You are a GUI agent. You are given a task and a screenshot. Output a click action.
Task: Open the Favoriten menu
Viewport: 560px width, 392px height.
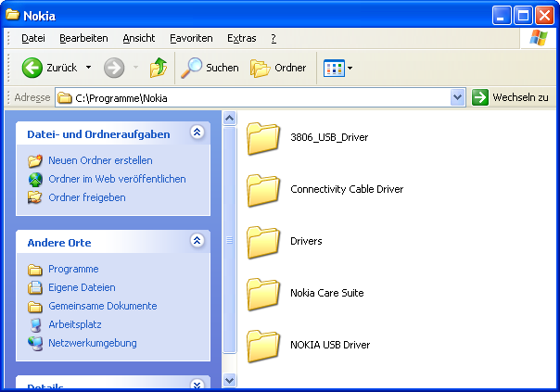191,38
